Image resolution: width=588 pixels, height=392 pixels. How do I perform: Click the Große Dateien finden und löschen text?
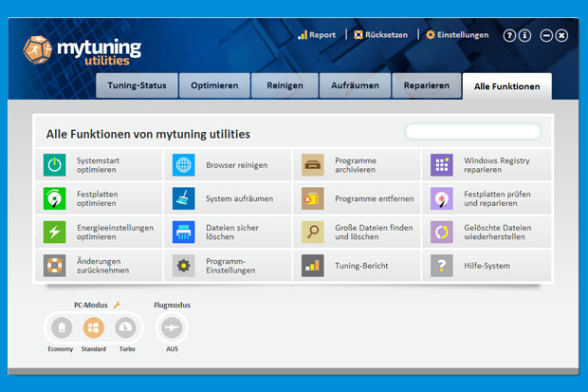coord(374,232)
